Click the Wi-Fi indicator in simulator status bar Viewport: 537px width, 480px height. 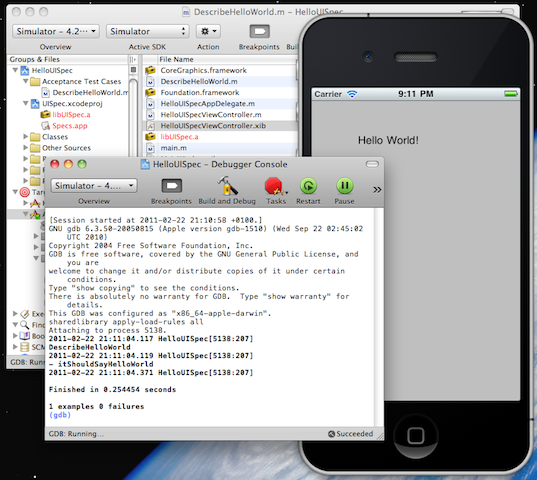tap(352, 94)
